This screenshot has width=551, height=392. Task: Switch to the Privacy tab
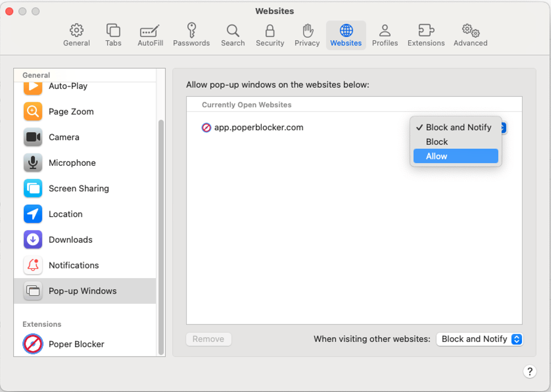307,35
